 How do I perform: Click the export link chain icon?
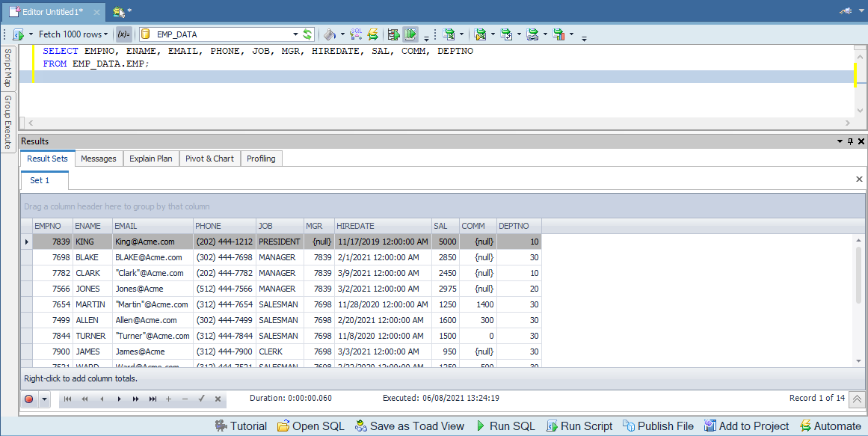[x=532, y=34]
